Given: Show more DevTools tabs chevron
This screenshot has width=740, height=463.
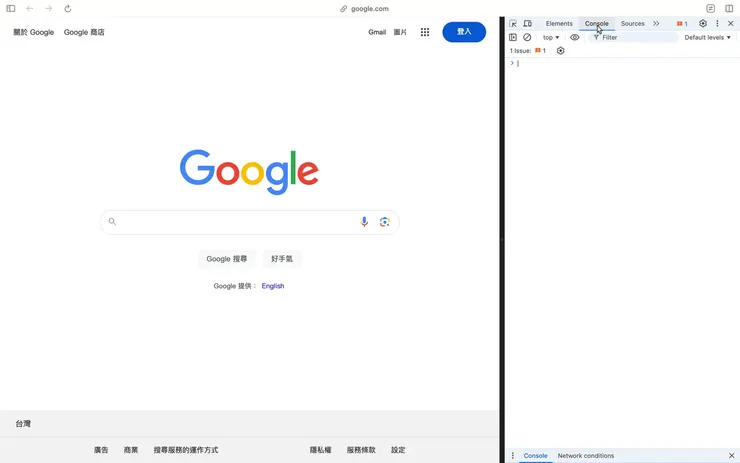Looking at the screenshot, I should tap(656, 24).
